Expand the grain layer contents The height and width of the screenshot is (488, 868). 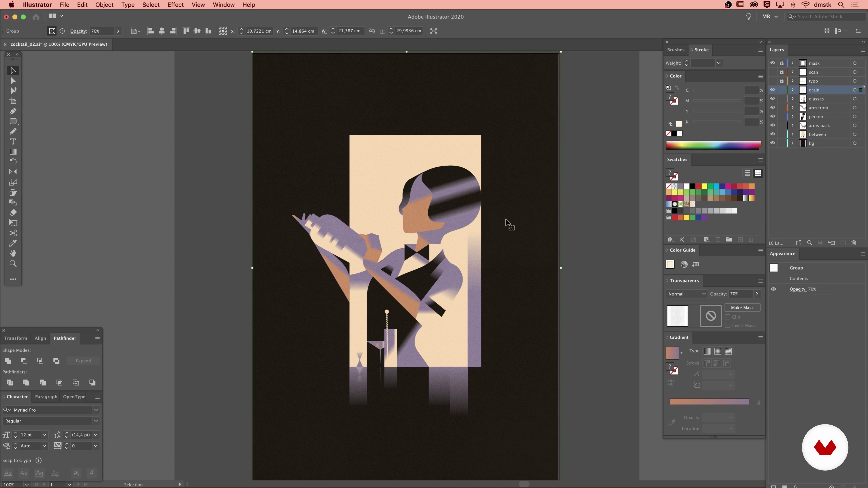point(793,90)
